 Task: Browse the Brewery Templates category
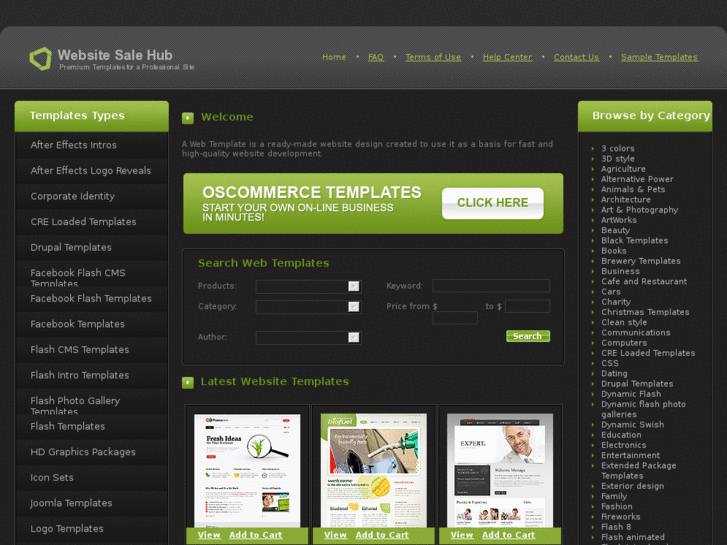641,261
